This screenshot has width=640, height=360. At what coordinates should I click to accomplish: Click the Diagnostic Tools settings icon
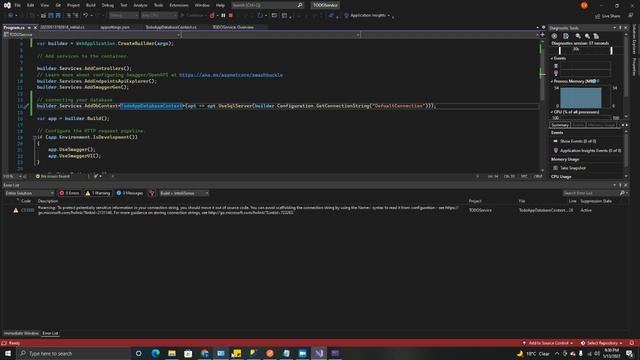pos(554,36)
